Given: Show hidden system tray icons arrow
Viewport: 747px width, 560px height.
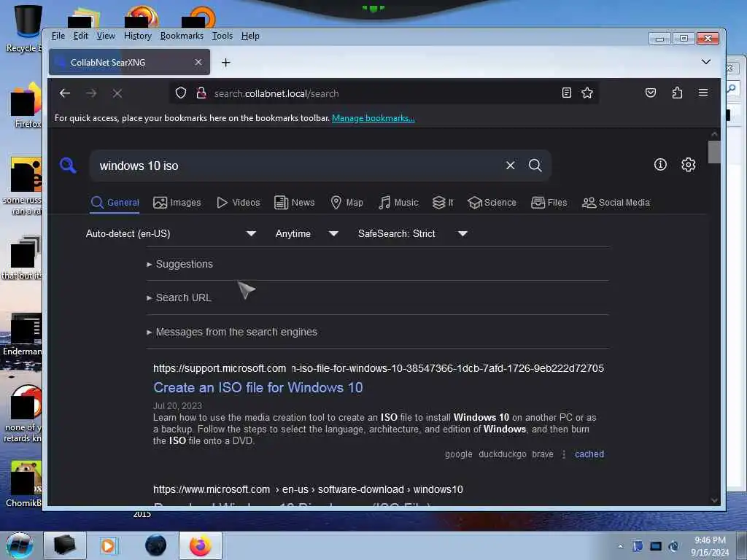Looking at the screenshot, I should click(620, 547).
